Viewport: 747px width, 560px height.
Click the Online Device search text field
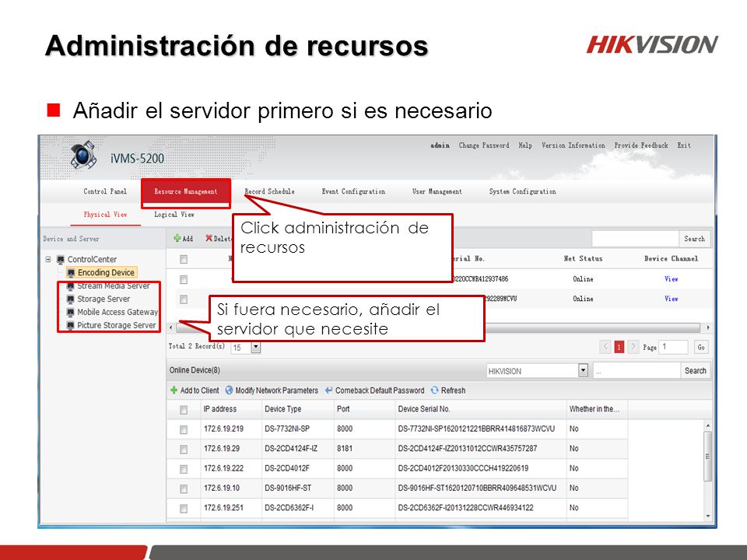pos(637,370)
